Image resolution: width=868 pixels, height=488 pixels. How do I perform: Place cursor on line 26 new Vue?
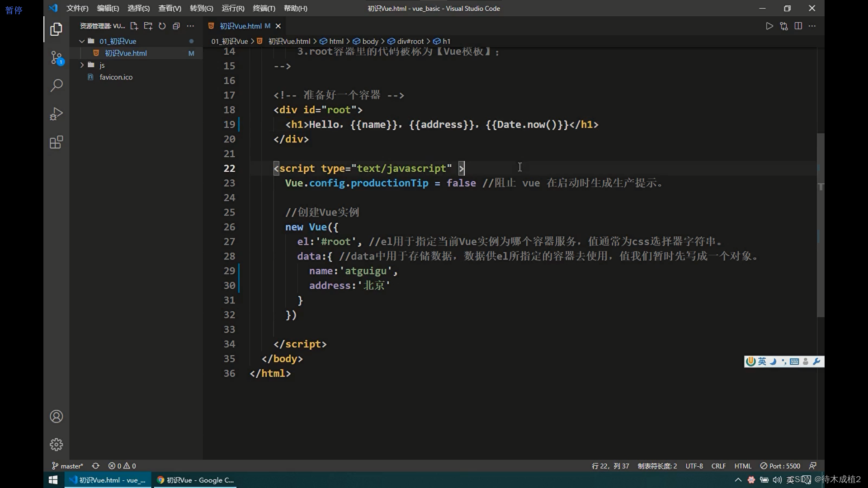click(x=311, y=227)
